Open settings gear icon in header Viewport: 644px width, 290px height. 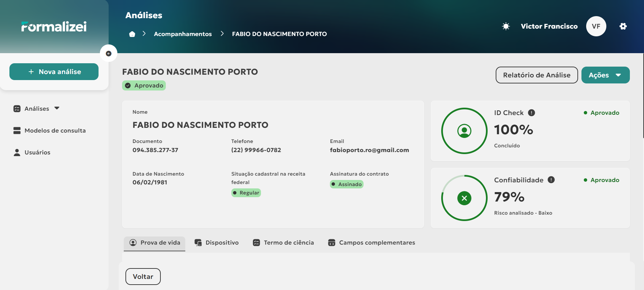coord(623,26)
